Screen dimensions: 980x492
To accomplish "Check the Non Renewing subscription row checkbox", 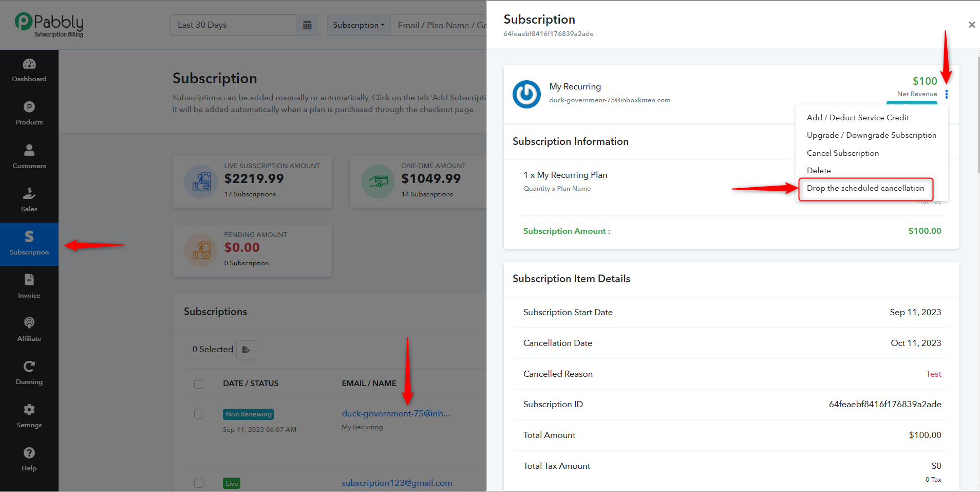I will click(199, 414).
